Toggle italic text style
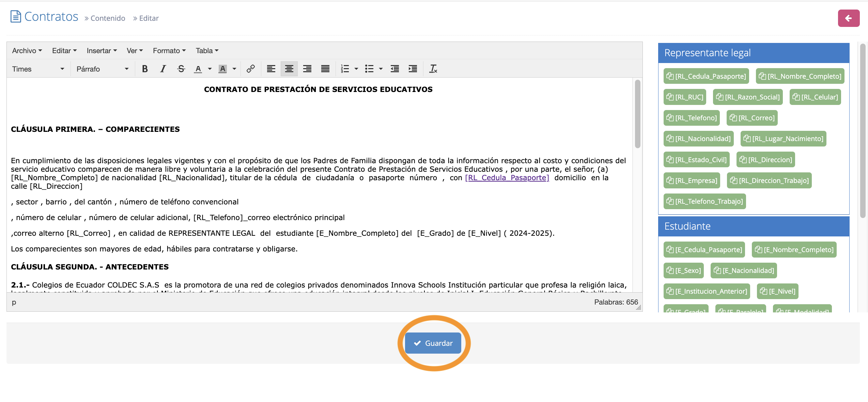Viewport: 868px width, 402px height. pos(163,69)
